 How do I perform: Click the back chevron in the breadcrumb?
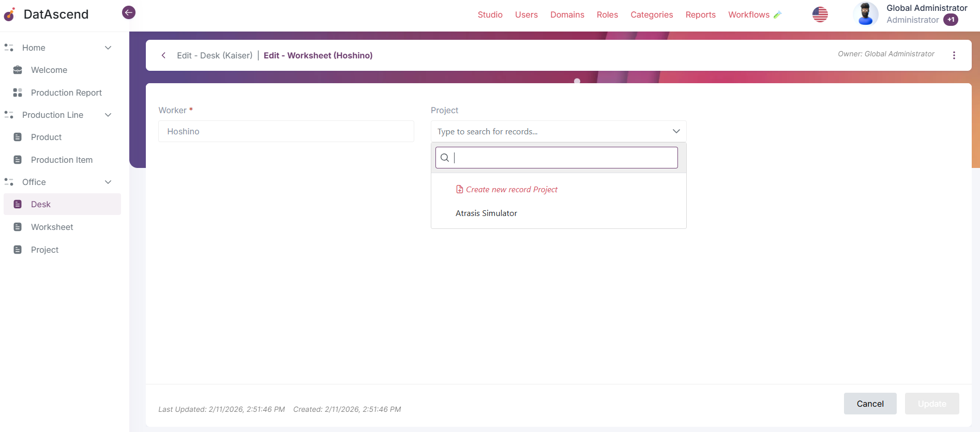point(163,55)
